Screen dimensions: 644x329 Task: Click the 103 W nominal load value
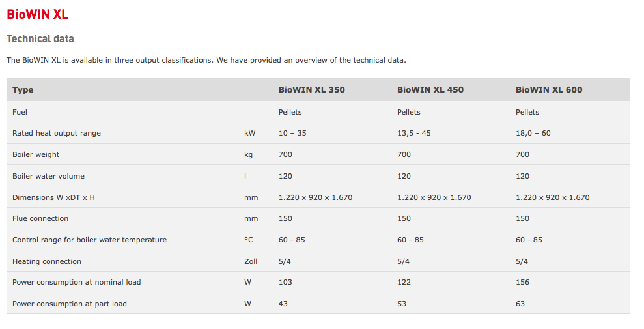click(285, 282)
